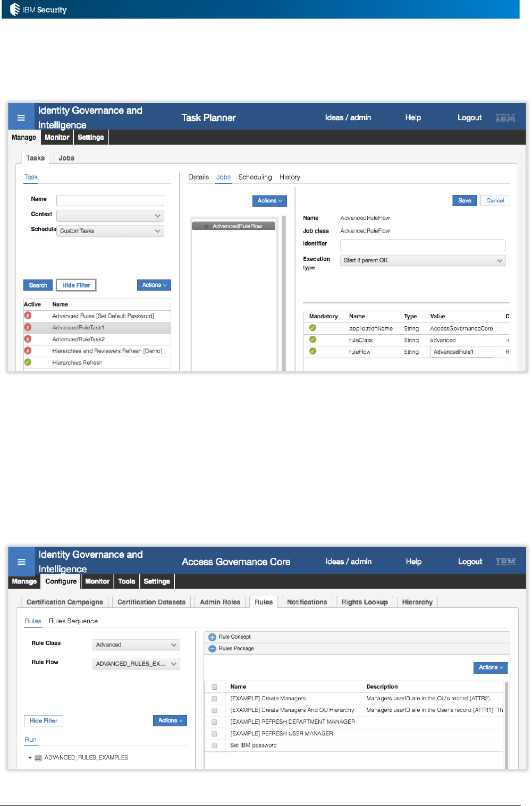
Task: Open Rules Sequence sub-tab
Action: [73, 621]
